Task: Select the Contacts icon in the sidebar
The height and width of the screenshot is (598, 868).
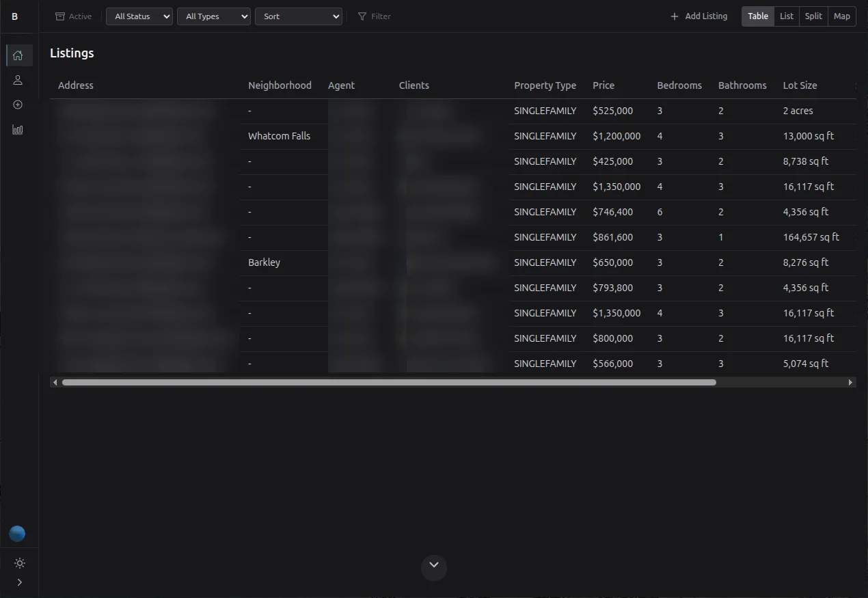Action: 17,80
